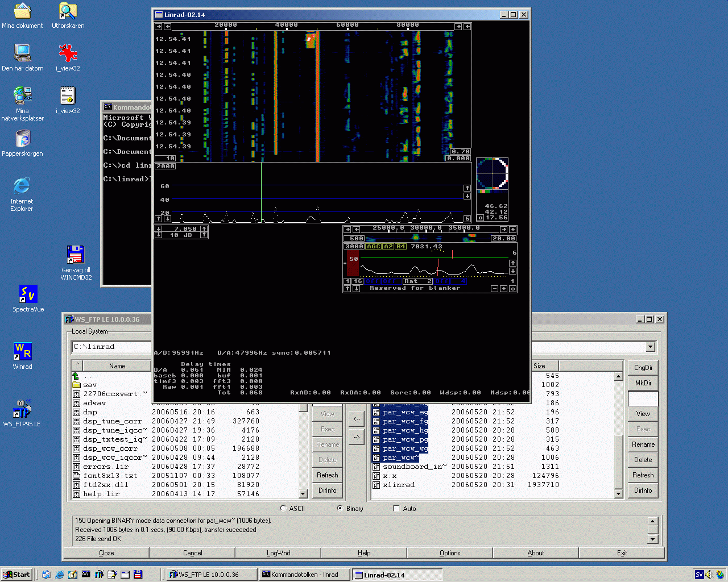728x582 pixels.
Task: Toggle the first blue Off box after 16
Action: click(373, 281)
